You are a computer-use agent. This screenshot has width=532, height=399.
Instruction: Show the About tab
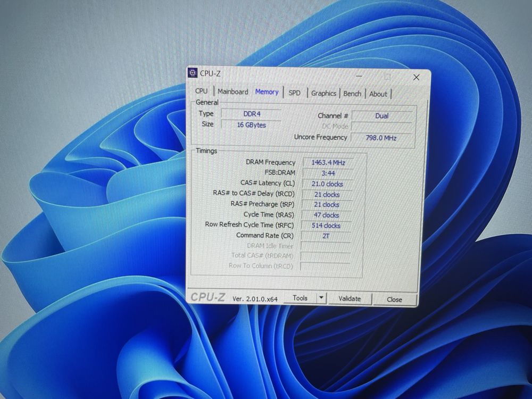378,94
